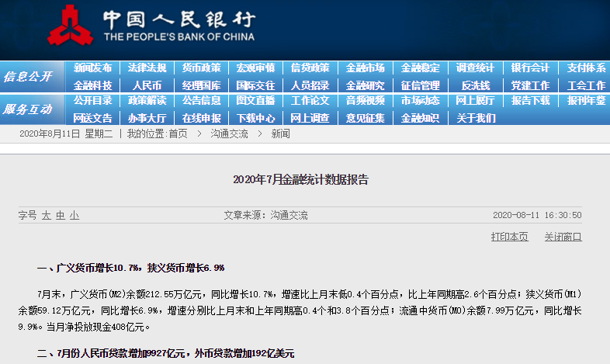Open 政策解读 under 服务互动
This screenshot has height=364, width=610.
tap(147, 101)
